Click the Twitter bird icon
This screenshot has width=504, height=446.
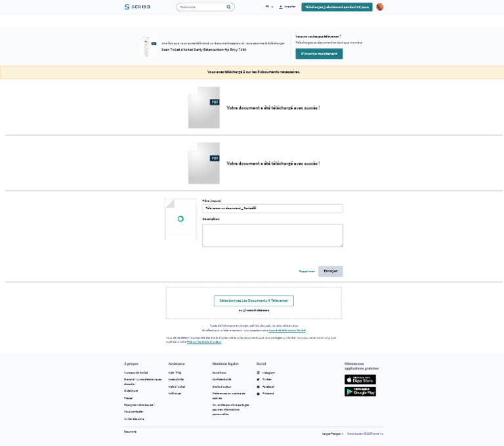point(258,380)
